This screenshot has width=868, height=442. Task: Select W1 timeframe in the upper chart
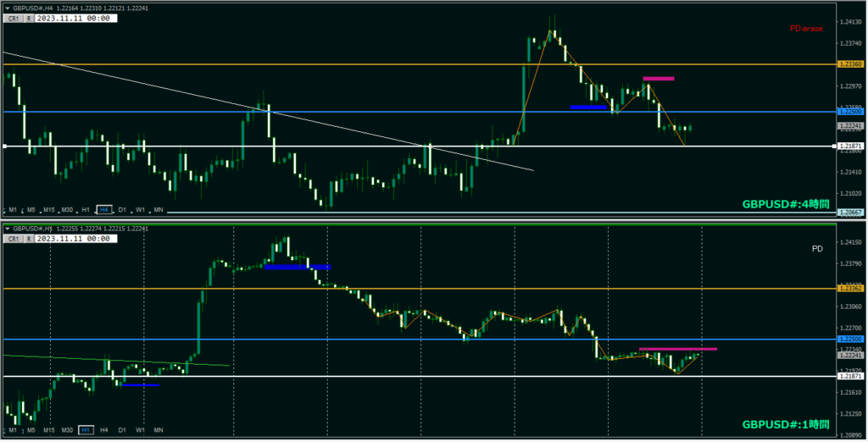coord(141,210)
